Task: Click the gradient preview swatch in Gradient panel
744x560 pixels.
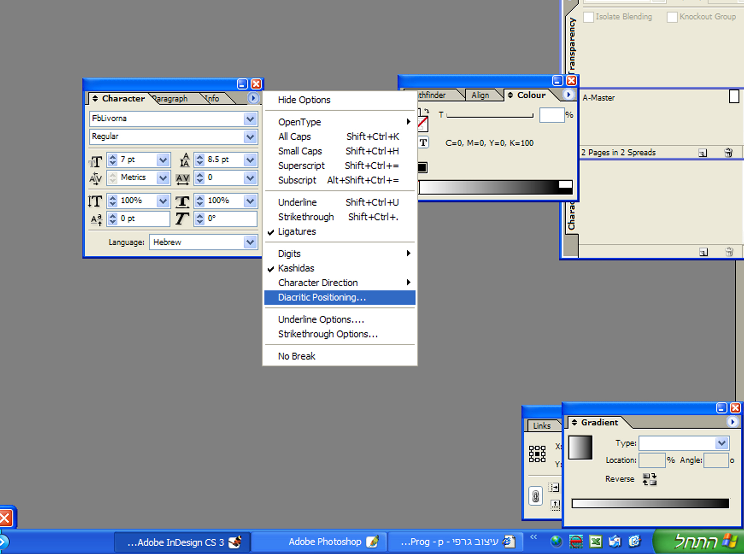Action: coord(580,447)
